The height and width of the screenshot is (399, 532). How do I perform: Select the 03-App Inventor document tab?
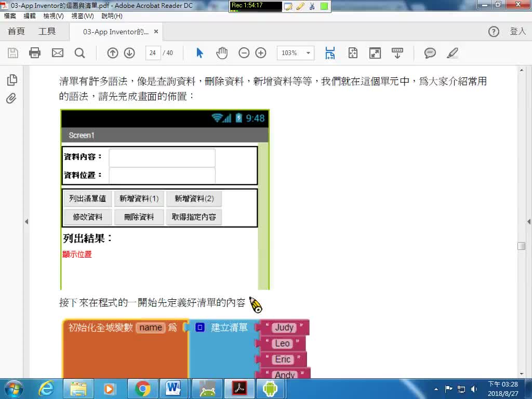tap(116, 32)
